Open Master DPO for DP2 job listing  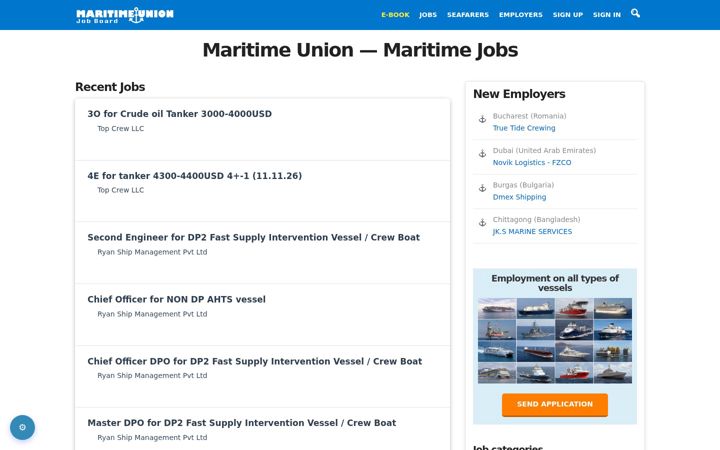pyautogui.click(x=242, y=423)
